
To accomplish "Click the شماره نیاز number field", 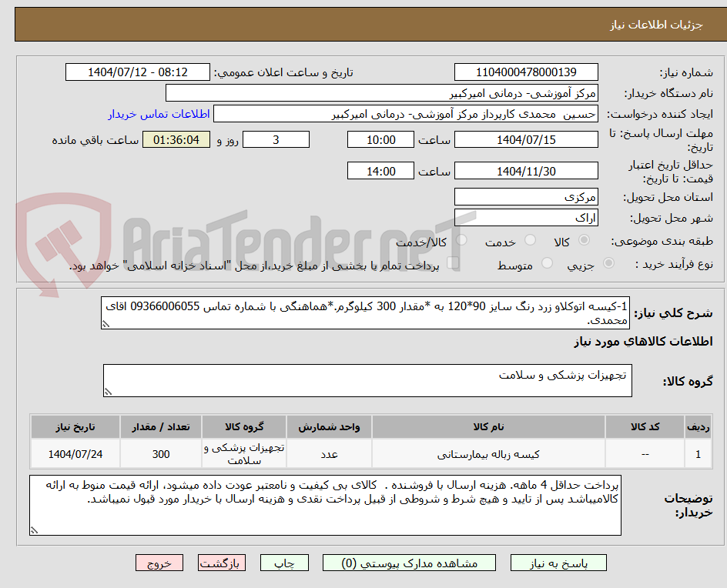I will [526, 72].
